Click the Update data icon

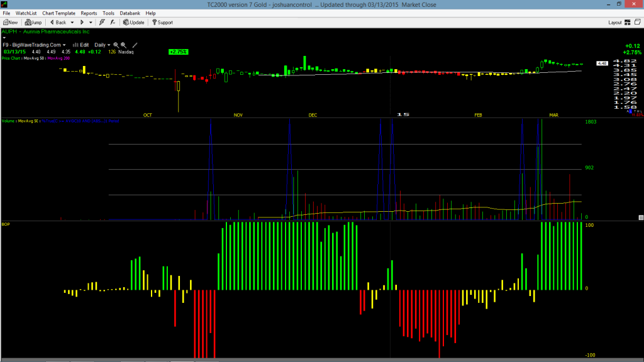click(x=134, y=22)
